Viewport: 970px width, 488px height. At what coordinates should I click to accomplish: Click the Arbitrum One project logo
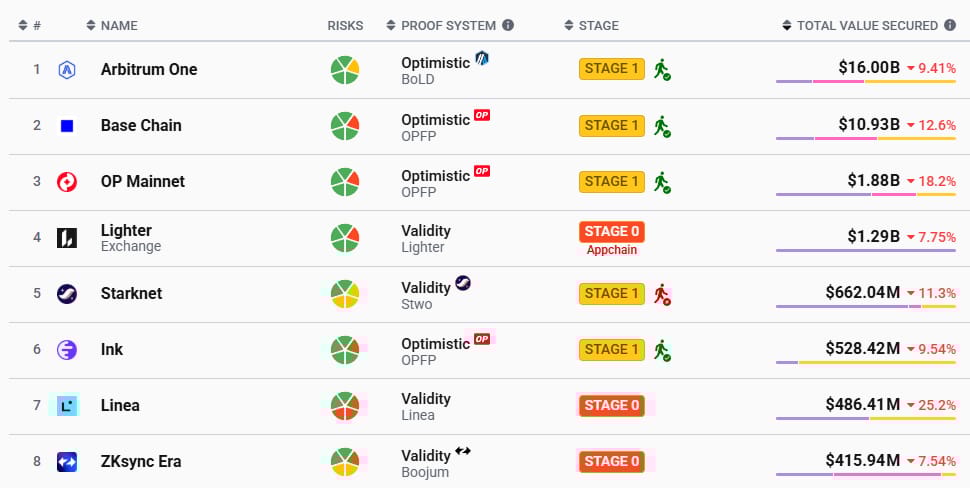point(67,70)
